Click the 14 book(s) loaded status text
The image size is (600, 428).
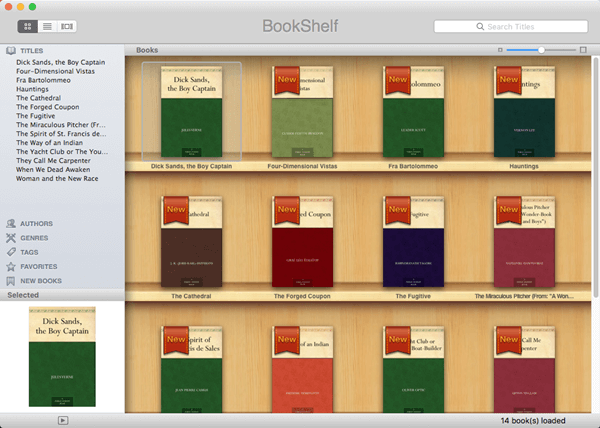click(x=533, y=421)
